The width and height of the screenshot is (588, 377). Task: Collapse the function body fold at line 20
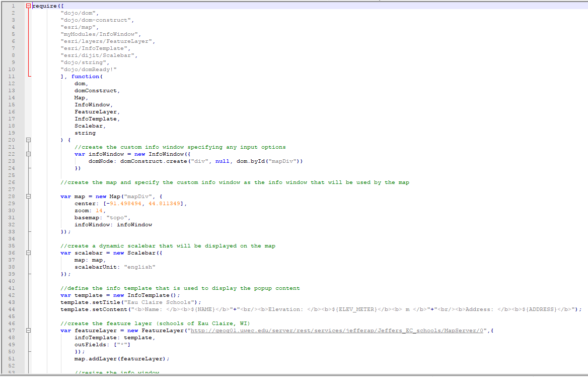[29, 140]
